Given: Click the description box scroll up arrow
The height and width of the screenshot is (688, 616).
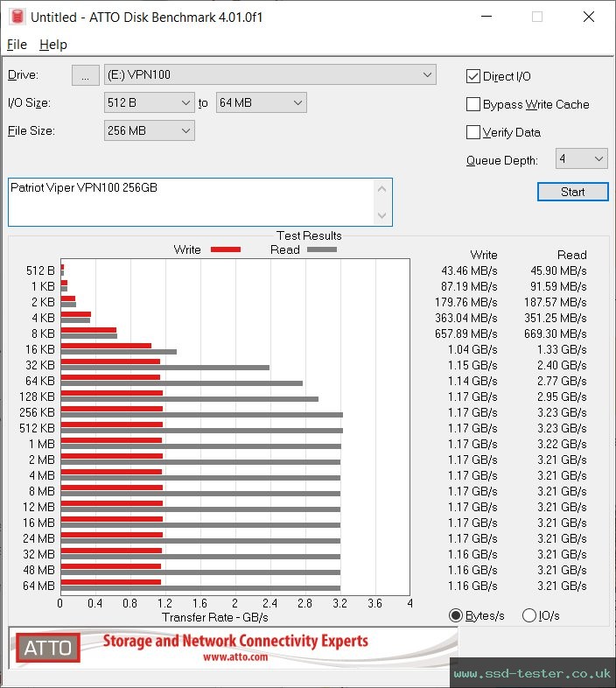Looking at the screenshot, I should coord(382,189).
